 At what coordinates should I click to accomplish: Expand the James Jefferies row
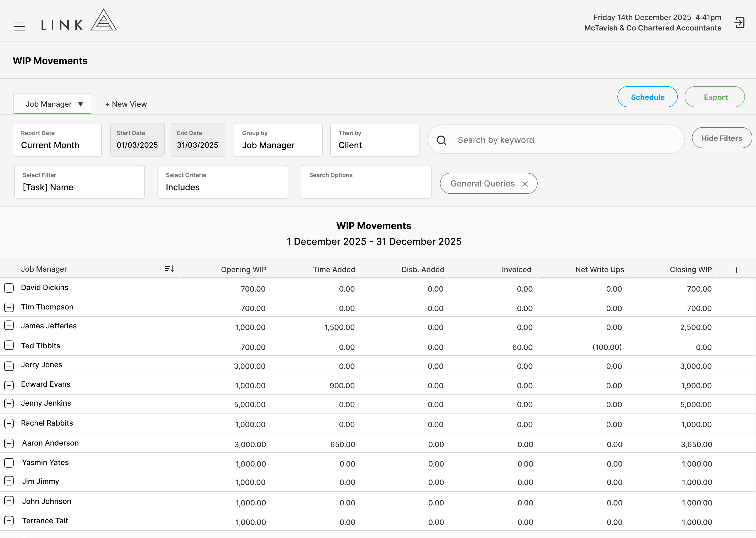[9, 325]
